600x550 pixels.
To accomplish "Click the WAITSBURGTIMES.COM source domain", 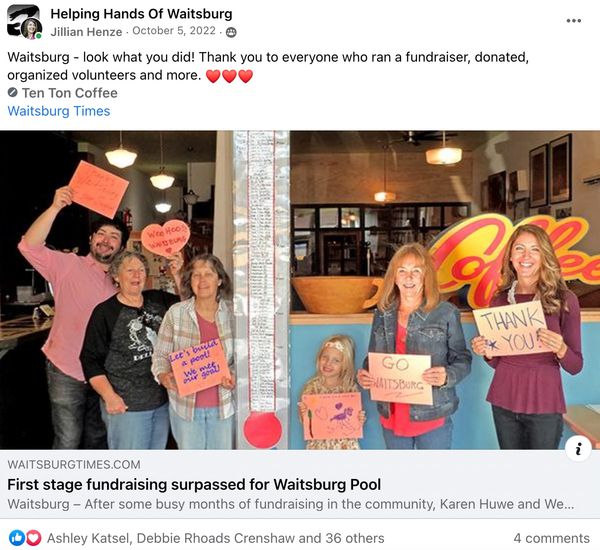I will click(x=74, y=465).
